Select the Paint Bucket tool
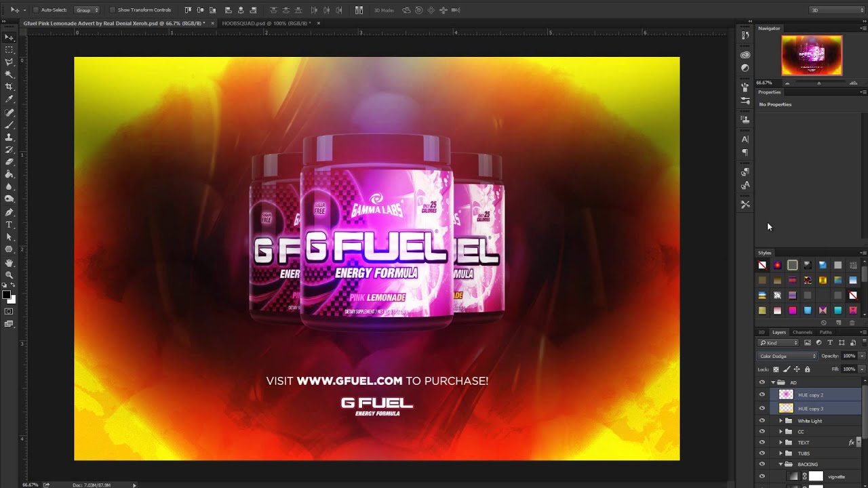The width and height of the screenshot is (868, 488). [x=9, y=174]
